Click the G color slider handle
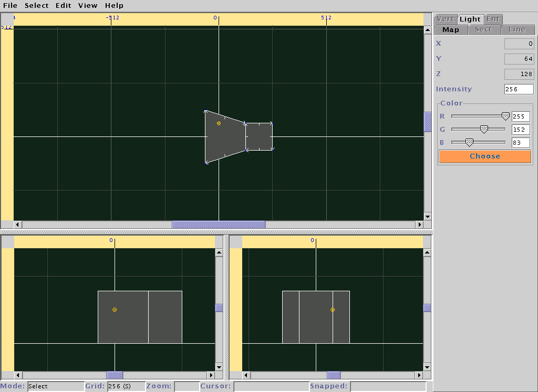The height and width of the screenshot is (392, 538). [484, 129]
